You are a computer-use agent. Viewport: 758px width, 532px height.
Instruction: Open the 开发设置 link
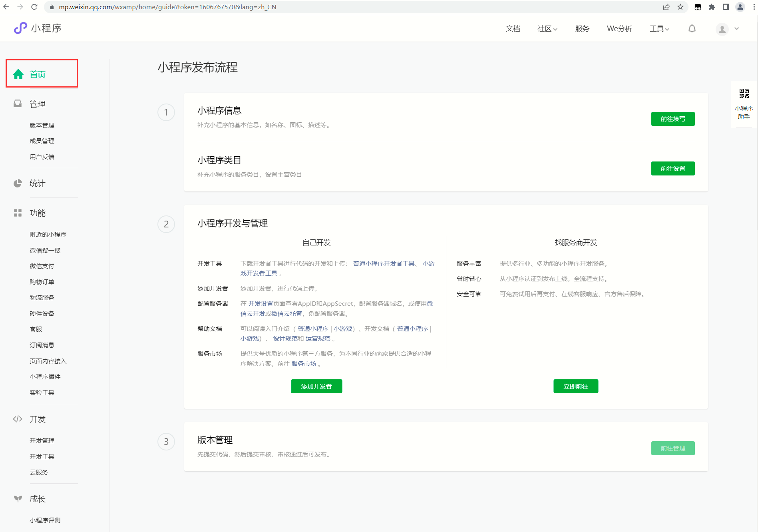point(261,303)
